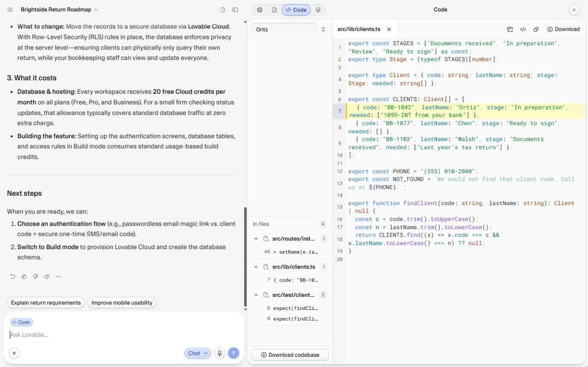This screenshot has height=367, width=588.
Task: Collapse the src/lib/clients.ts search result
Action: click(256, 267)
